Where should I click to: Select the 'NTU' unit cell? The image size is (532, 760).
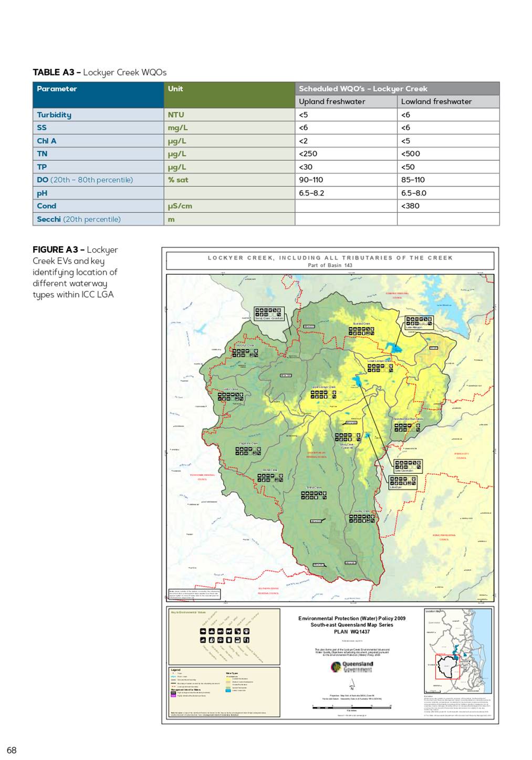tap(229, 114)
